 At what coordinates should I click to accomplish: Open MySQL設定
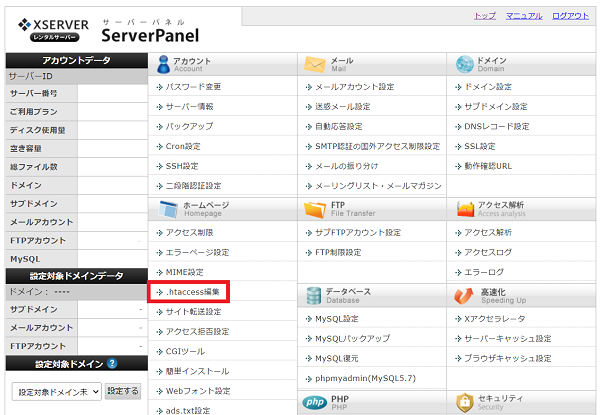click(x=337, y=319)
